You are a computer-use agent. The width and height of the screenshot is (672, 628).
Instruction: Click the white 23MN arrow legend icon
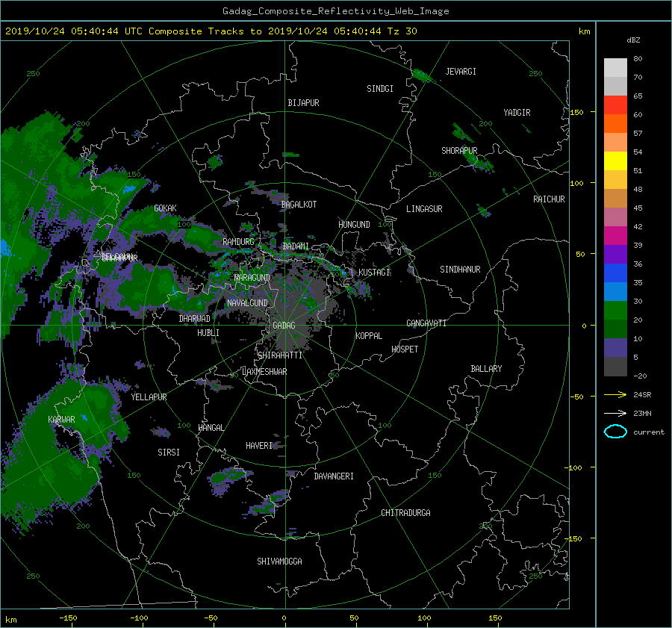click(x=615, y=414)
